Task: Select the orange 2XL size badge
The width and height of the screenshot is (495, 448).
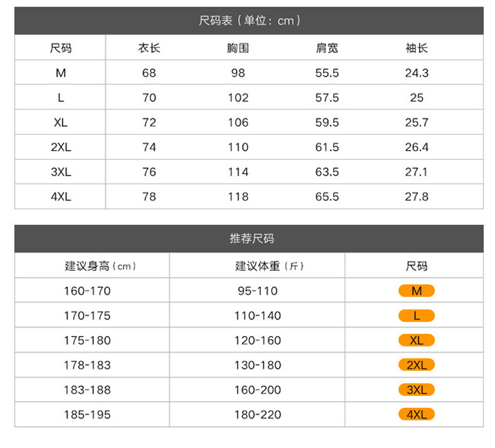Action: point(416,365)
